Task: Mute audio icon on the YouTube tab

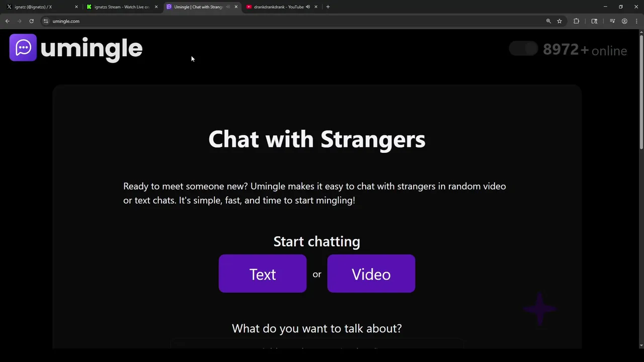Action: [x=308, y=7]
